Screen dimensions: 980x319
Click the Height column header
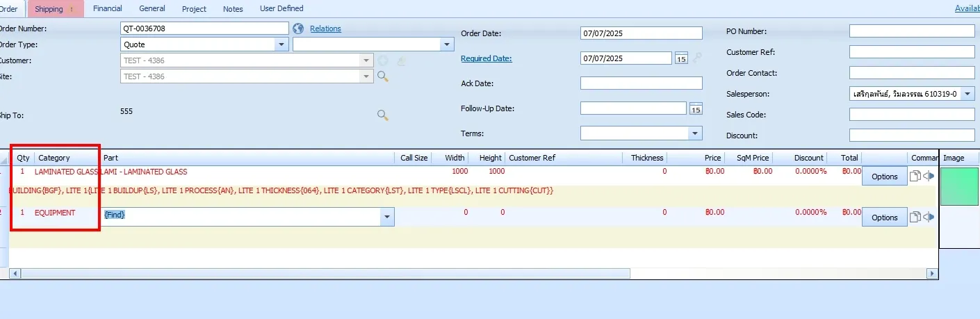487,158
